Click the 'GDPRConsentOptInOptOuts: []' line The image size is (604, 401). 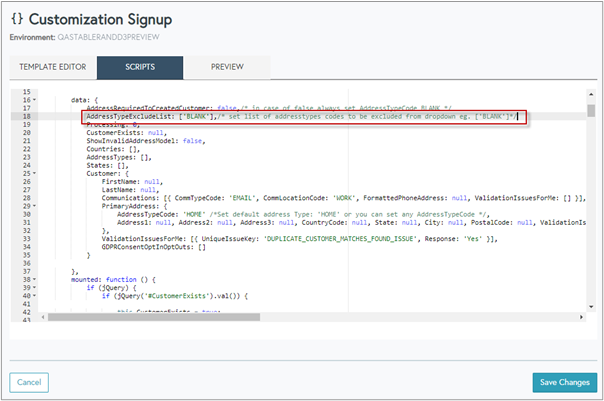[x=153, y=247]
